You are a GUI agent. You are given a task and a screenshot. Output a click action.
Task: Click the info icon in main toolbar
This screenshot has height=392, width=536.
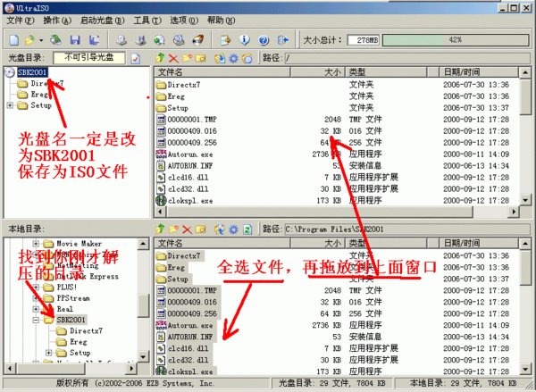pyautogui.click(x=244, y=40)
